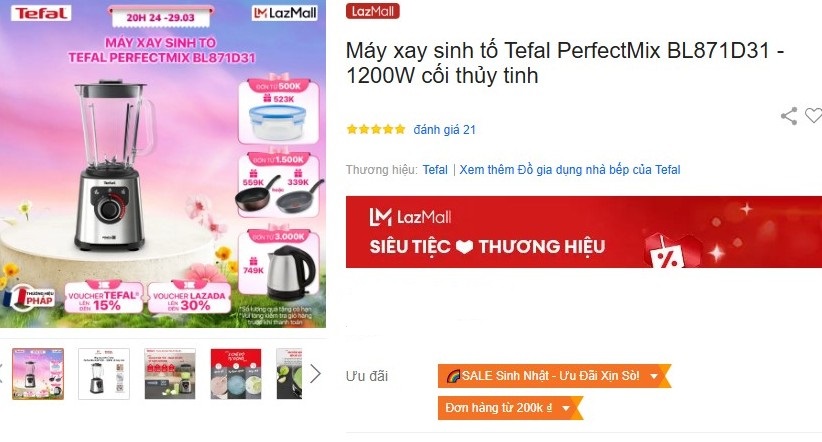
Task: Open the Tefal brand link
Action: pyautogui.click(x=435, y=170)
